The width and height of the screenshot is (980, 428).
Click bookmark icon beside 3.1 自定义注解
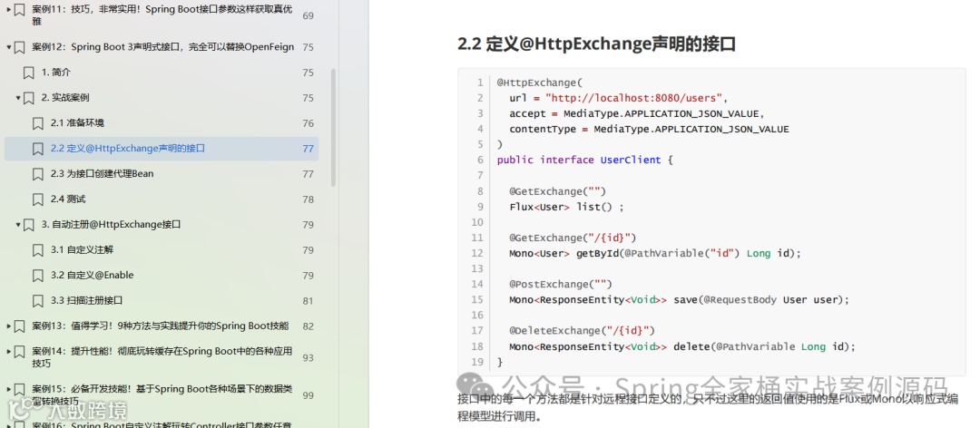38,250
